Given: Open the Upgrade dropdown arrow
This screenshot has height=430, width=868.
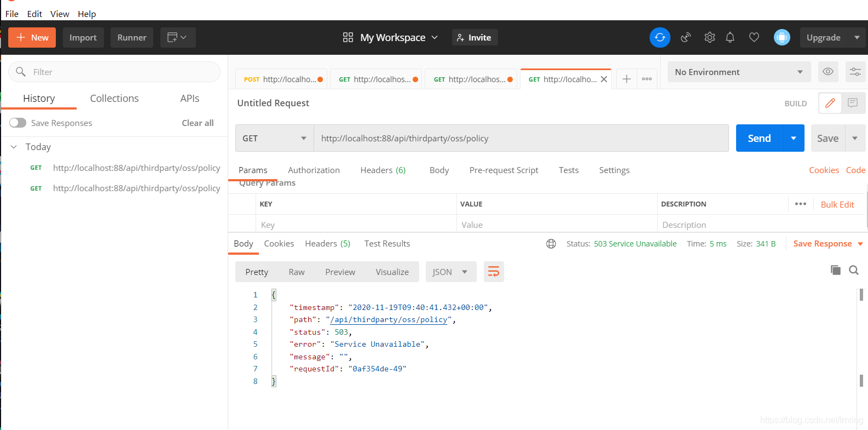Looking at the screenshot, I should coord(857,37).
